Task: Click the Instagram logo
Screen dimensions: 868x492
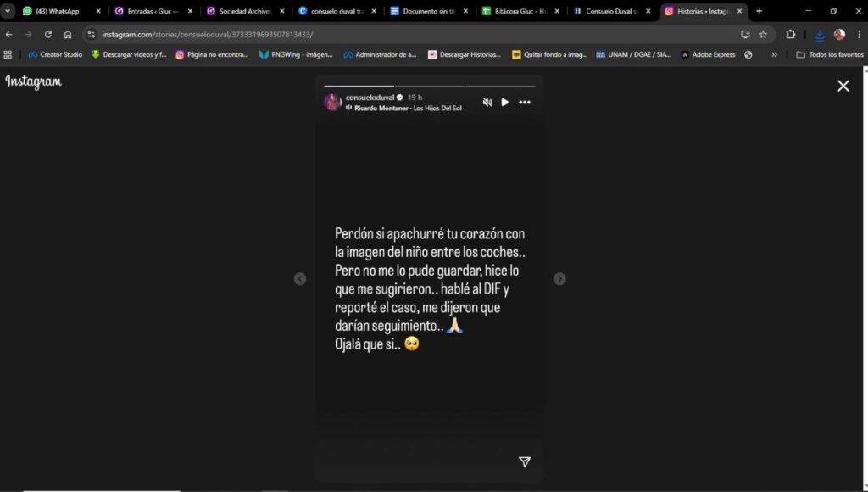Action: (34, 82)
